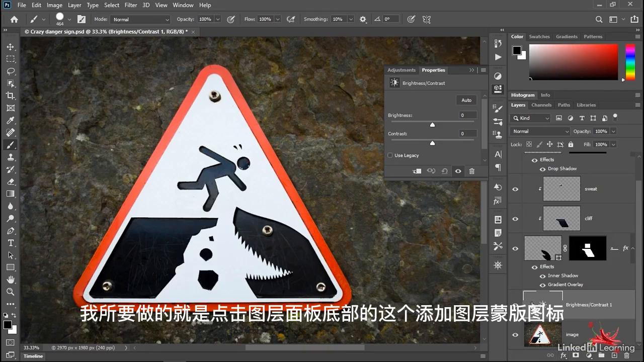Enable the Use Legacy checkbox

(390, 155)
